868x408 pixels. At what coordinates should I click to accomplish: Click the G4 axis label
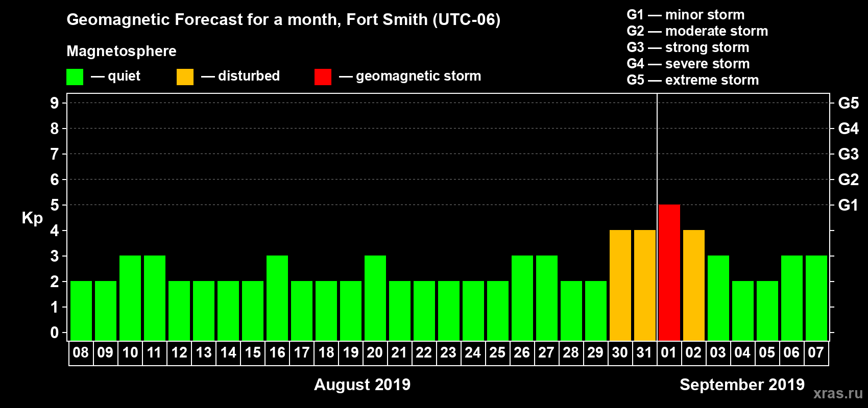point(849,129)
